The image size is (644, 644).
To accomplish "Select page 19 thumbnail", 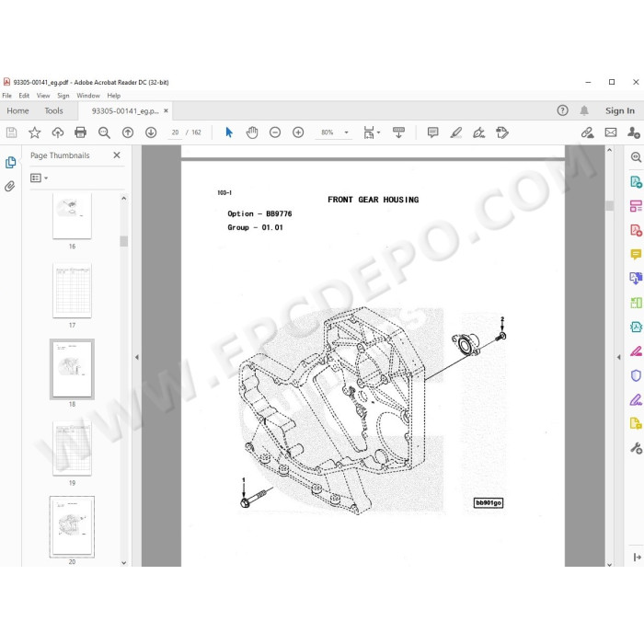I will (72, 448).
